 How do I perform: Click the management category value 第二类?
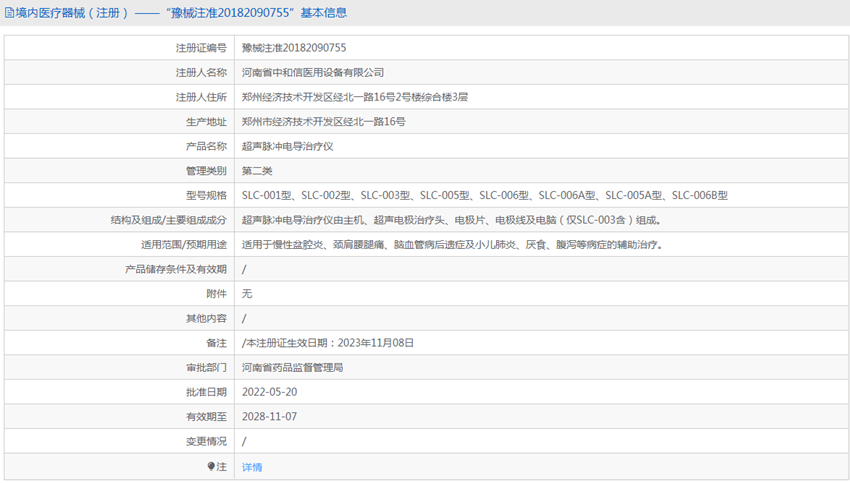click(257, 171)
